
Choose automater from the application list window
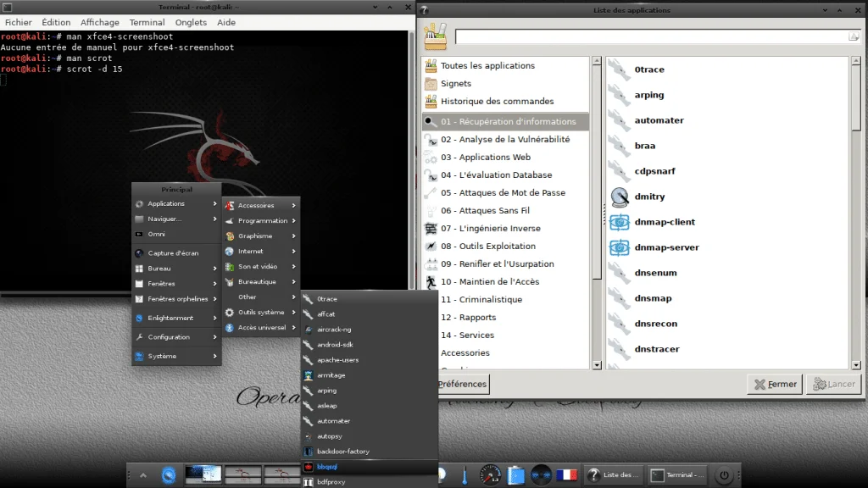(727, 120)
